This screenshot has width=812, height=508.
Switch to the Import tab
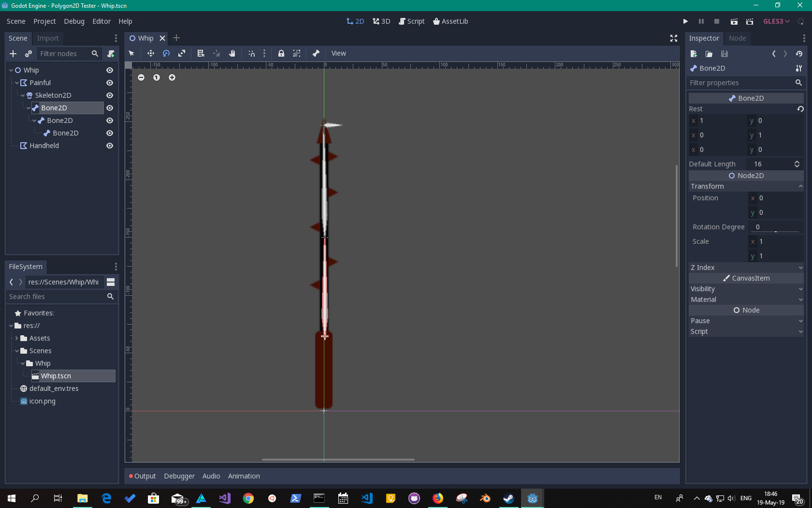point(47,38)
